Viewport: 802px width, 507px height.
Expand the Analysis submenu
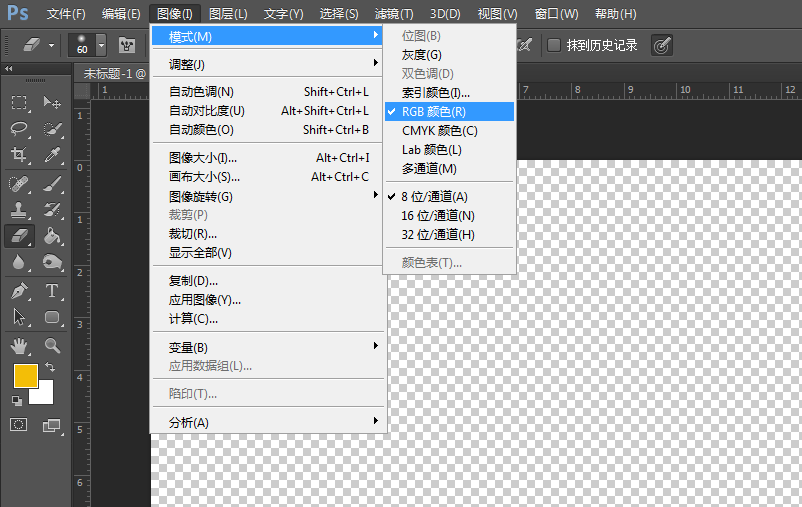point(268,422)
